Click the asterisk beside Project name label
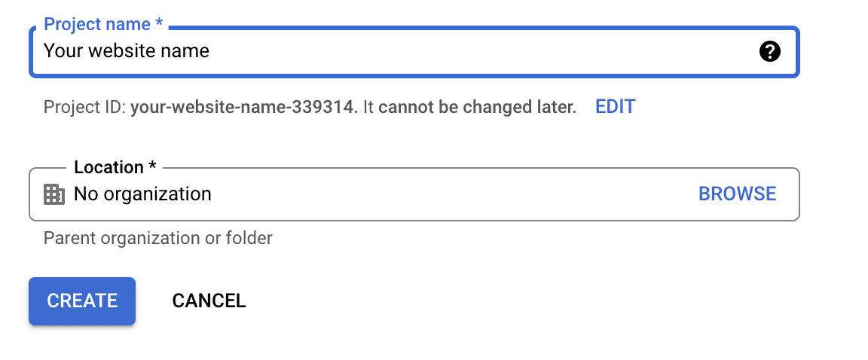 [159, 24]
